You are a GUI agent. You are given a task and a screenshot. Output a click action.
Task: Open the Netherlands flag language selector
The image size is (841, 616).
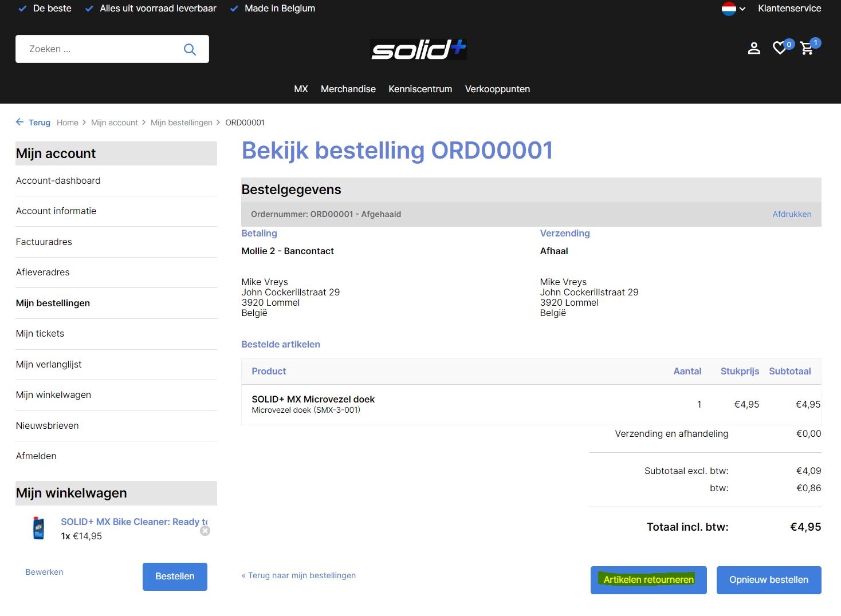point(733,9)
